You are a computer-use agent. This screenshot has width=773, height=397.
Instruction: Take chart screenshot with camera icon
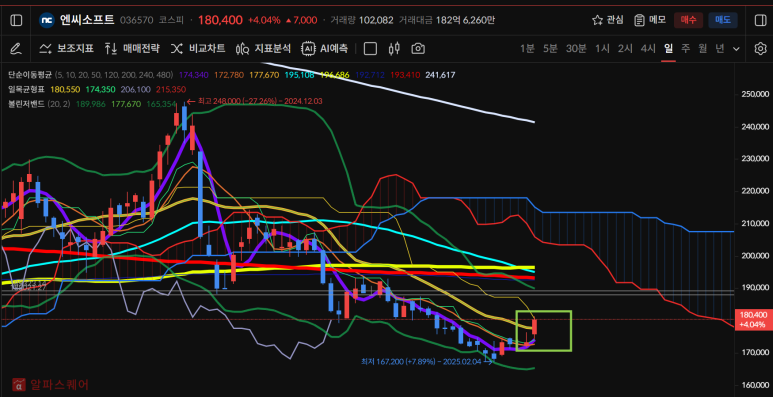418,48
